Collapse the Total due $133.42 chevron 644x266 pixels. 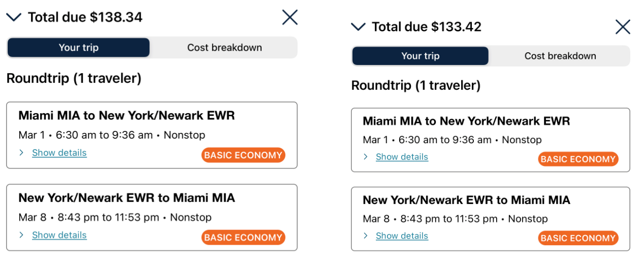click(358, 27)
